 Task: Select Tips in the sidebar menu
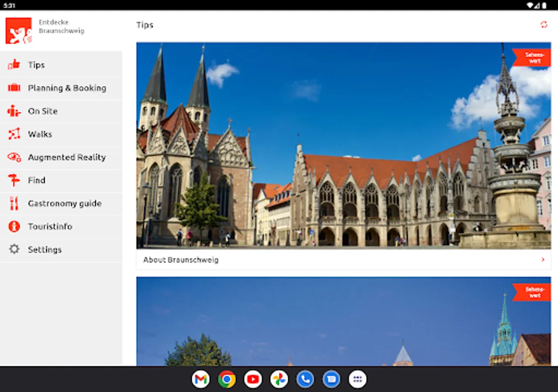point(61,65)
